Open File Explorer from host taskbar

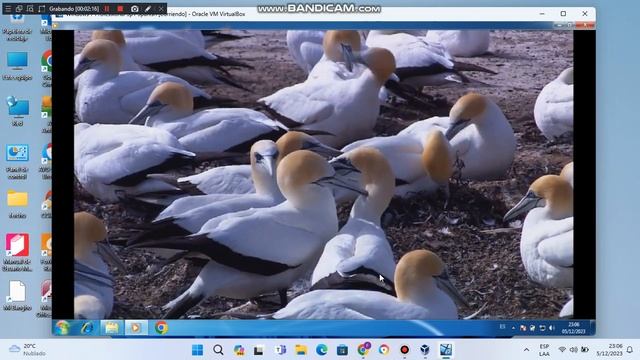click(301, 350)
